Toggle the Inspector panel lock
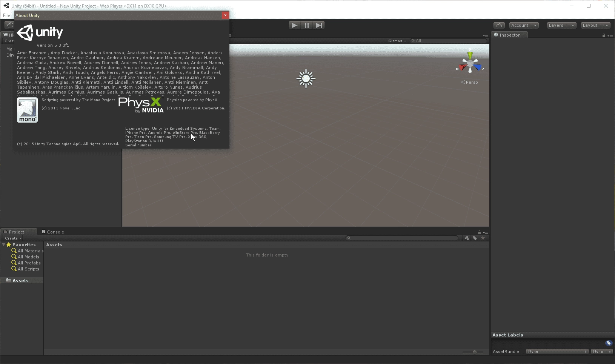Screen dimensions: 615x364 pyautogui.click(x=604, y=35)
